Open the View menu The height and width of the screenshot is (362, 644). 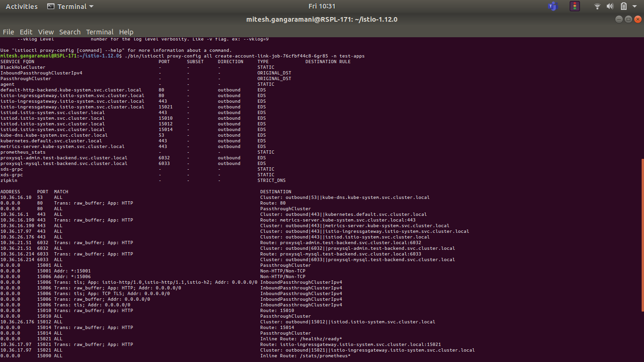click(46, 32)
